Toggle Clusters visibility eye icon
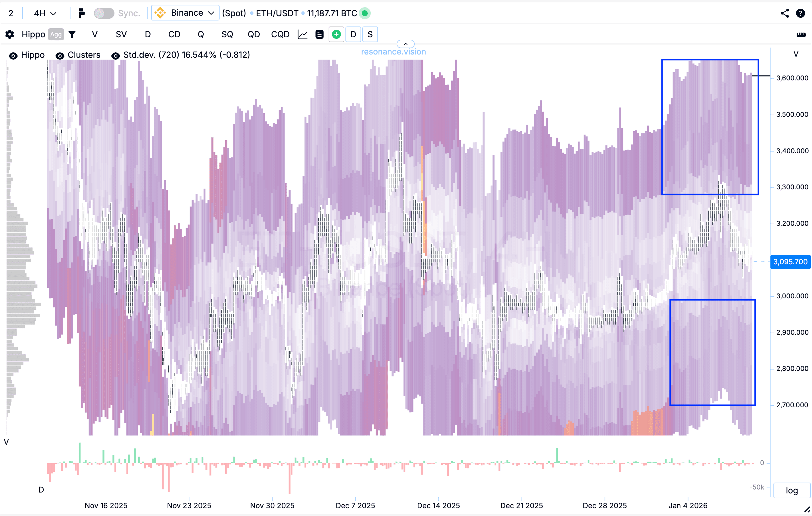 (60, 56)
